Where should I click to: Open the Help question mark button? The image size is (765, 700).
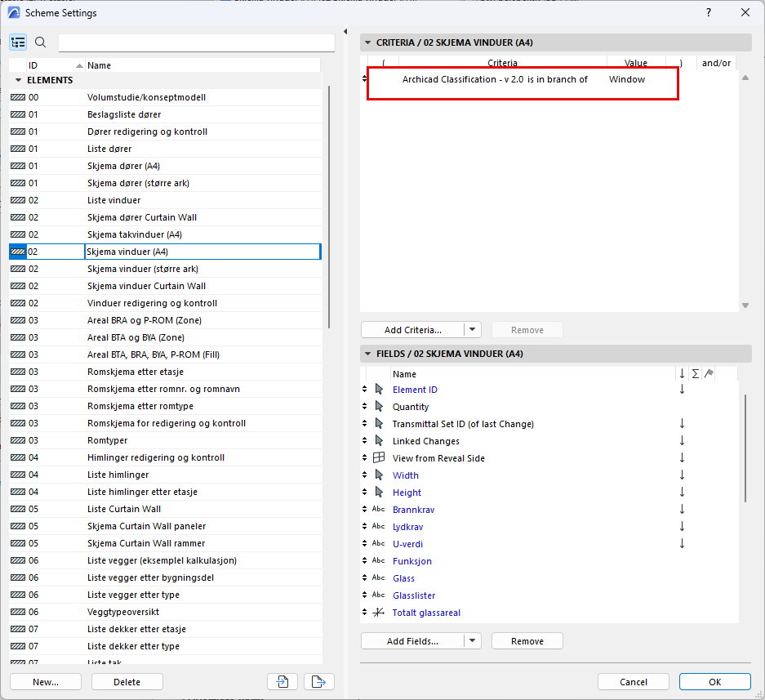[708, 12]
